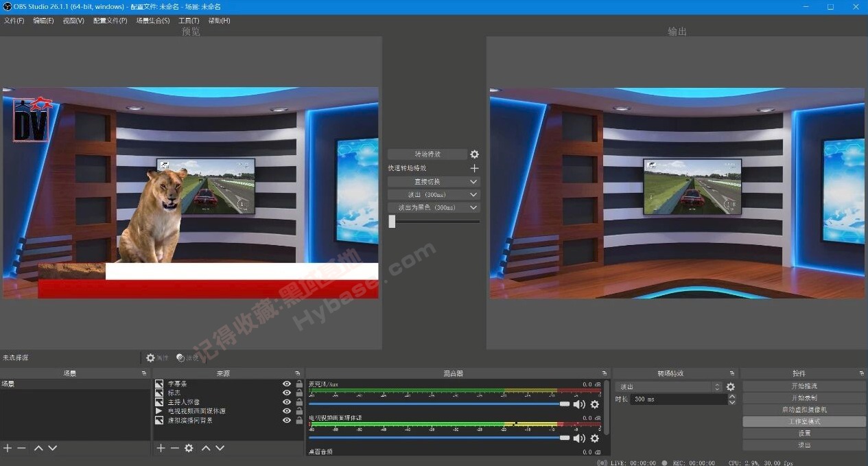The width and height of the screenshot is (868, 466).
Task: Open the scene transition properties gear icon
Action: [x=473, y=154]
